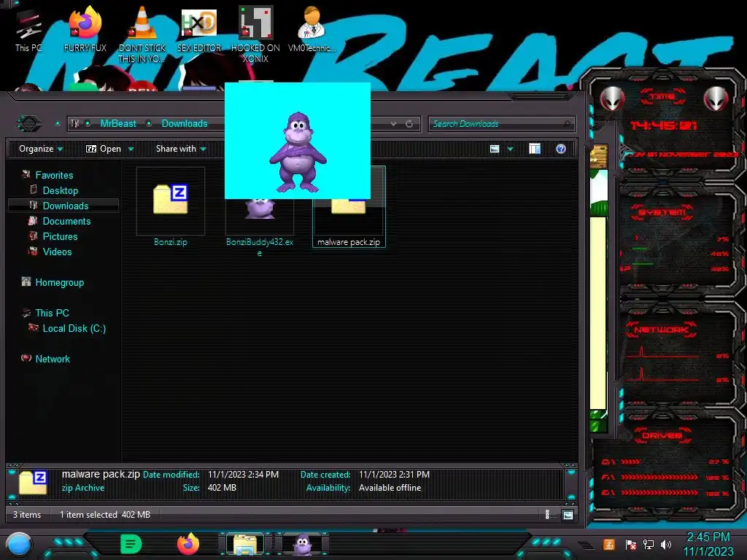Open Action Center flag icon
Screen dimensions: 747x560
[631, 545]
